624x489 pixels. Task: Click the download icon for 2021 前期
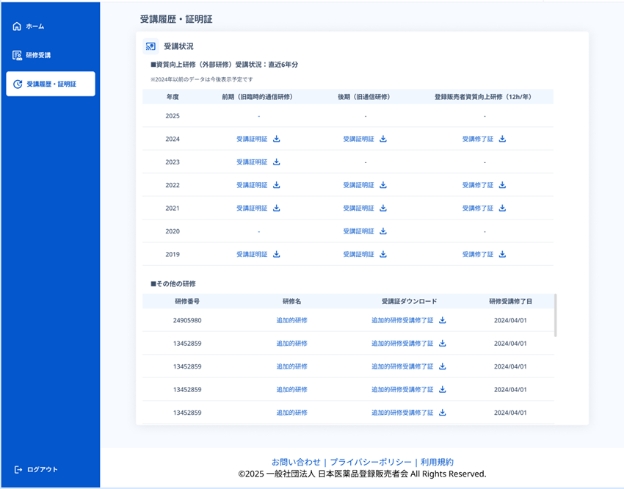point(277,208)
